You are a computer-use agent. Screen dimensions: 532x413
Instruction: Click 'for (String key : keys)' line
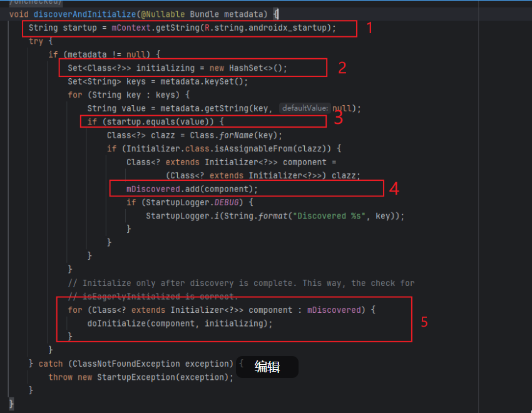(128, 95)
